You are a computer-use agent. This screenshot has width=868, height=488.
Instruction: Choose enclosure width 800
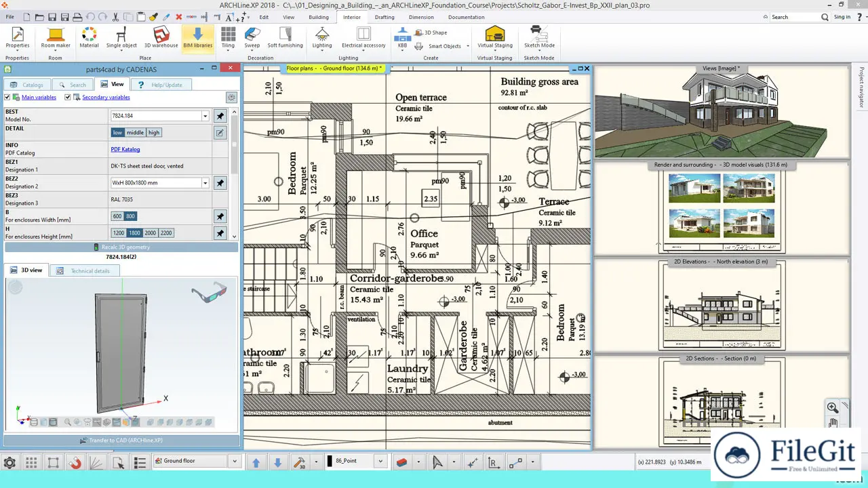tap(130, 216)
